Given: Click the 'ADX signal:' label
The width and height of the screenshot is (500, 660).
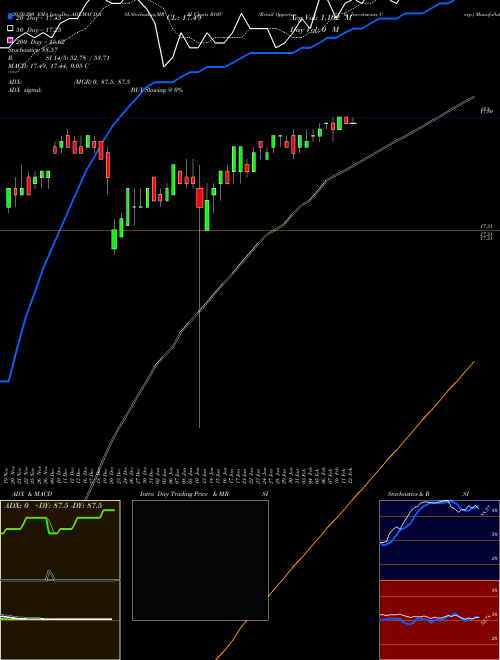Looking at the screenshot, I should (25, 90).
